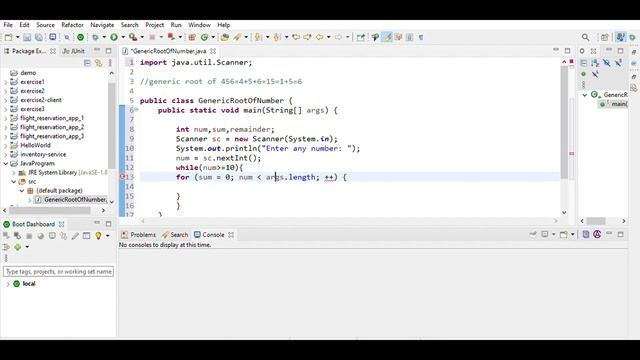Toggle the Java perspective button
The image size is (640, 360).
click(x=620, y=37)
